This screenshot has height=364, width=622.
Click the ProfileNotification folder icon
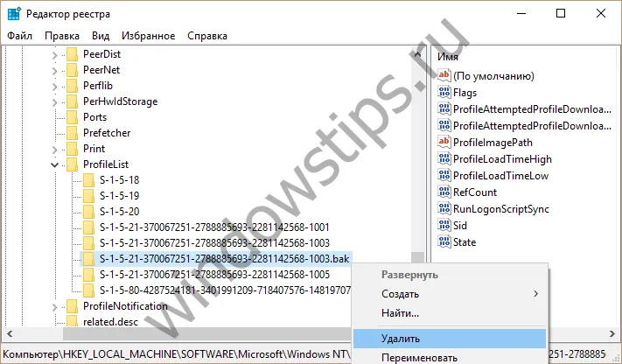73,306
